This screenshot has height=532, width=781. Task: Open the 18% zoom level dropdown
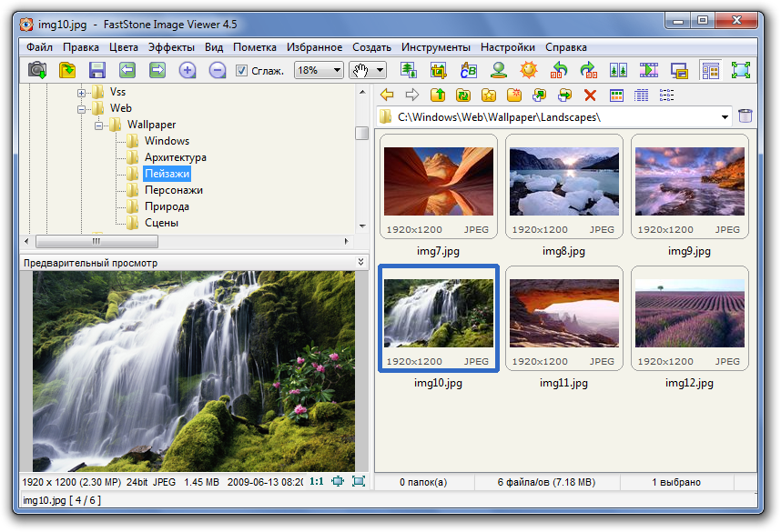tap(319, 70)
